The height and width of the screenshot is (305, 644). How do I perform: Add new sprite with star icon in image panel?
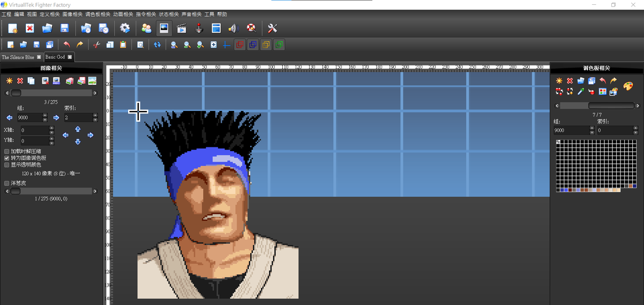point(9,81)
